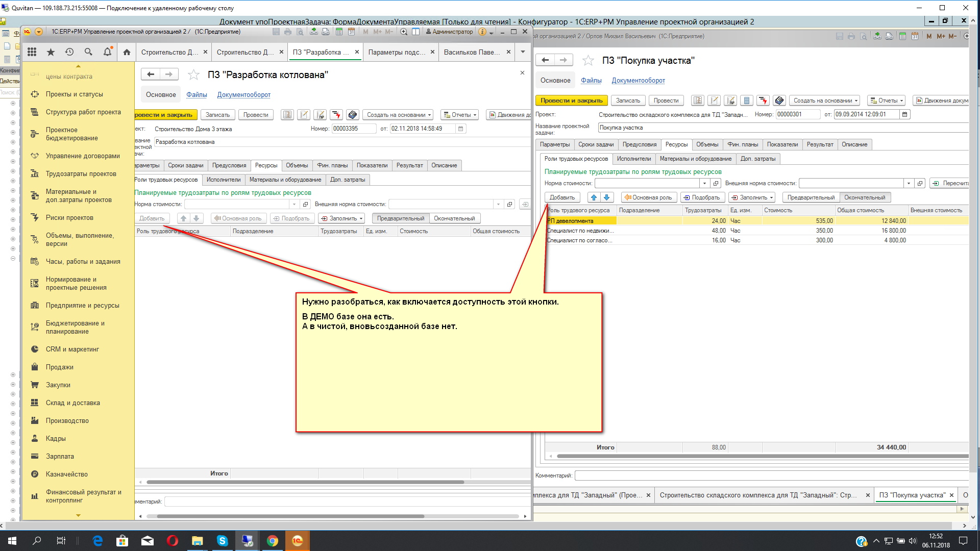This screenshot has width=980, height=551.
Task: Click 'Провести и закрыть' button in right window
Action: click(571, 101)
